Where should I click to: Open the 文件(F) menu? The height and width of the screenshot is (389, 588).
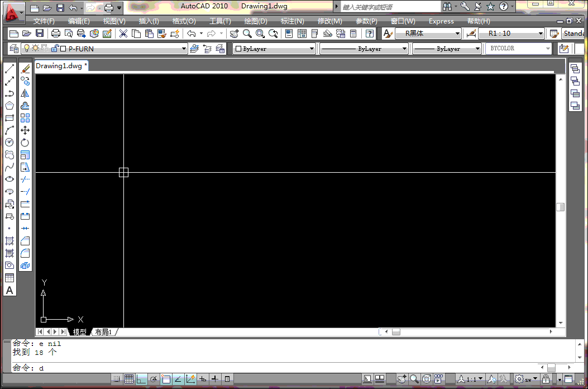click(x=44, y=21)
